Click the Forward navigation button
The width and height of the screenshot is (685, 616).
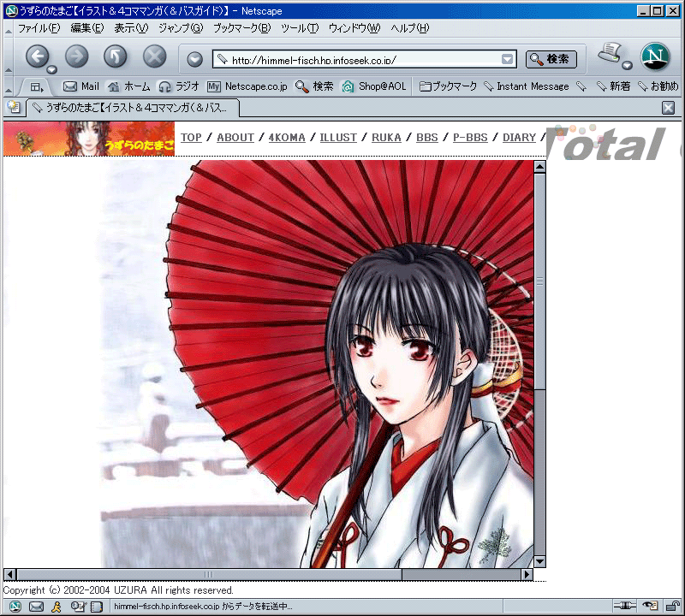click(76, 56)
